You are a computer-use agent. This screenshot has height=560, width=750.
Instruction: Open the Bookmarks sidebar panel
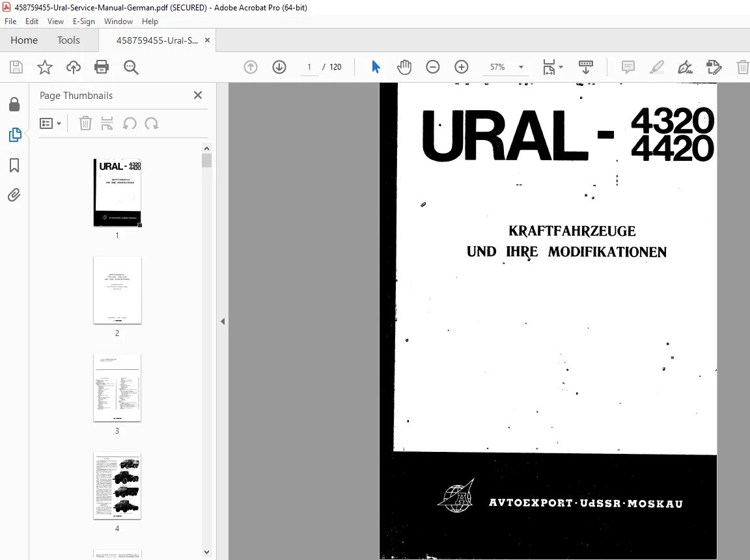coord(14,165)
